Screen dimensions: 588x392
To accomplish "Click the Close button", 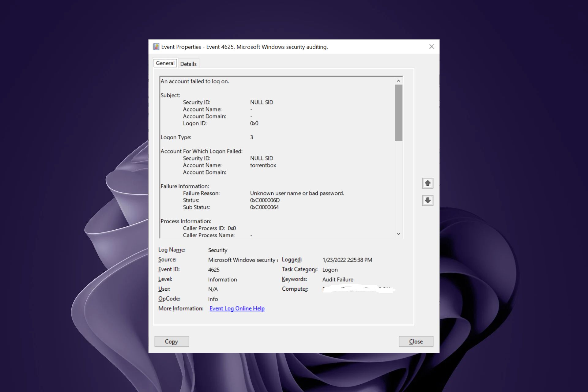I will (415, 341).
